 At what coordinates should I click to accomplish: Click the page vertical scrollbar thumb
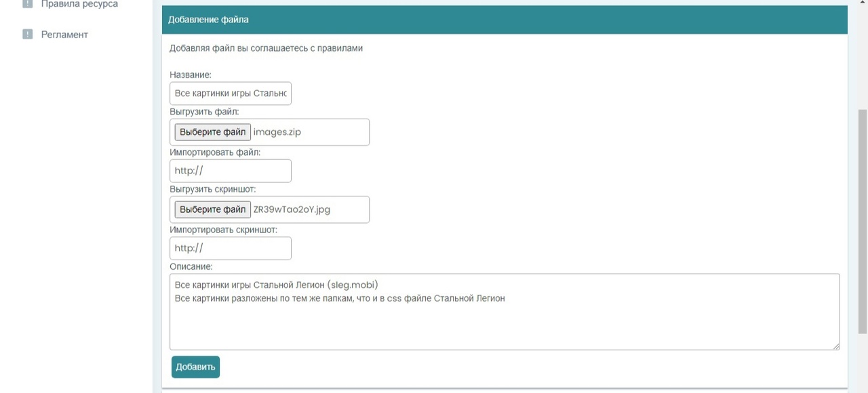pyautogui.click(x=863, y=220)
